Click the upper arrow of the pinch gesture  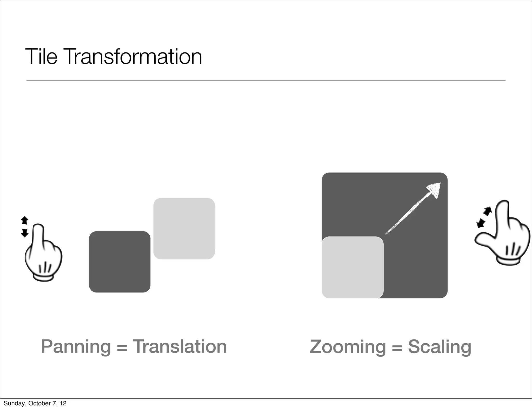tap(487, 211)
